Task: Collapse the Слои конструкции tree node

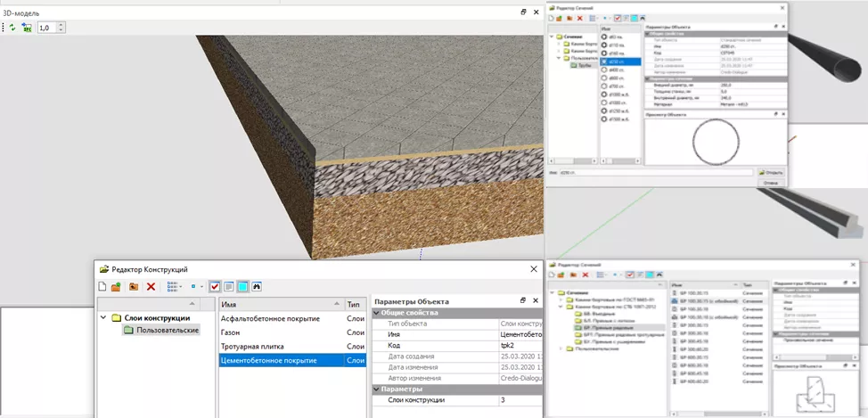Action: click(104, 318)
